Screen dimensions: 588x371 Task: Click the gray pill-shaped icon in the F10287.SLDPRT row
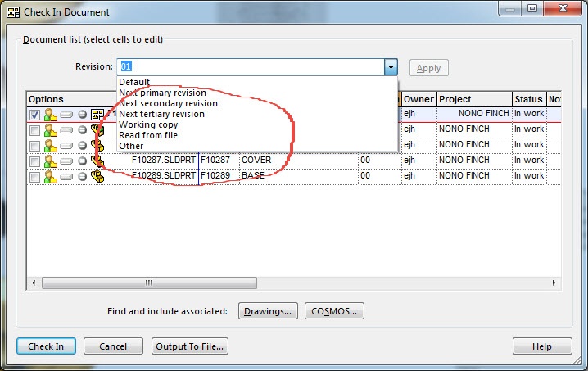(66, 161)
